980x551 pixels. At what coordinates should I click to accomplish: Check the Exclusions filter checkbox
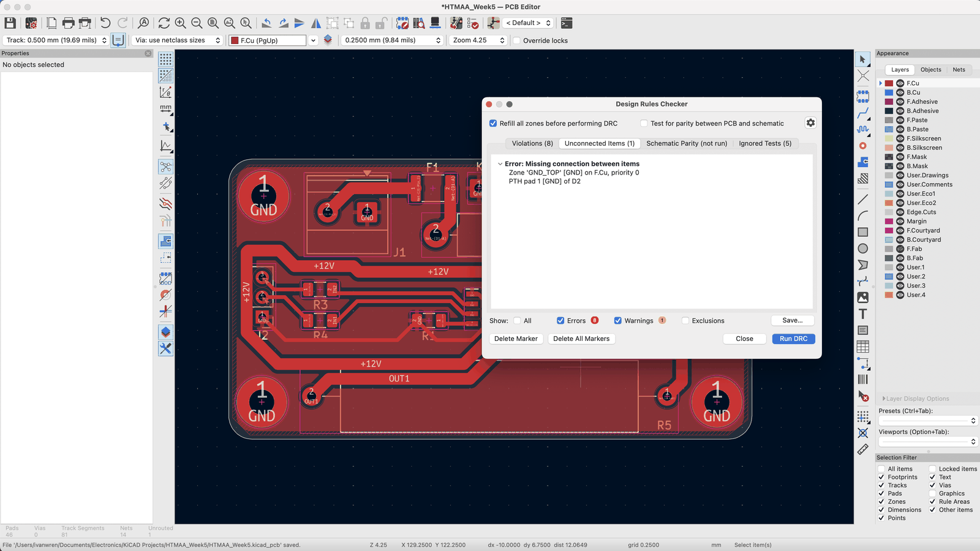685,320
